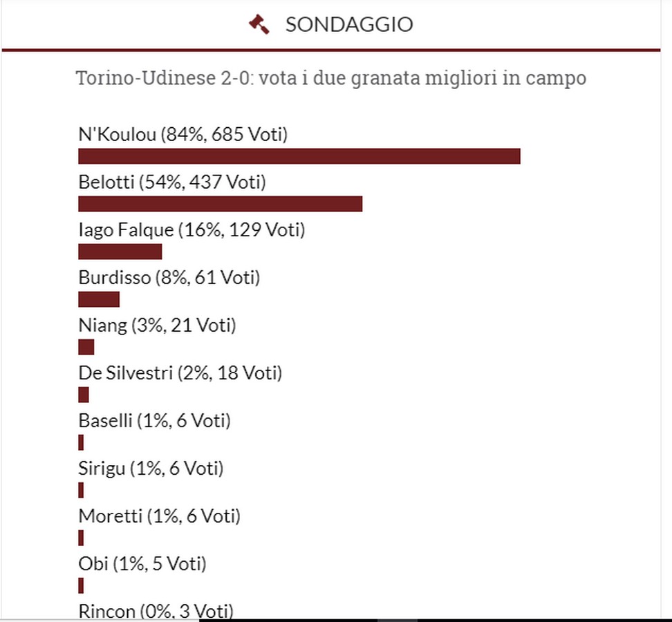This screenshot has height=622, width=672.
Task: Click the Belotti result bar
Action: [x=221, y=204]
